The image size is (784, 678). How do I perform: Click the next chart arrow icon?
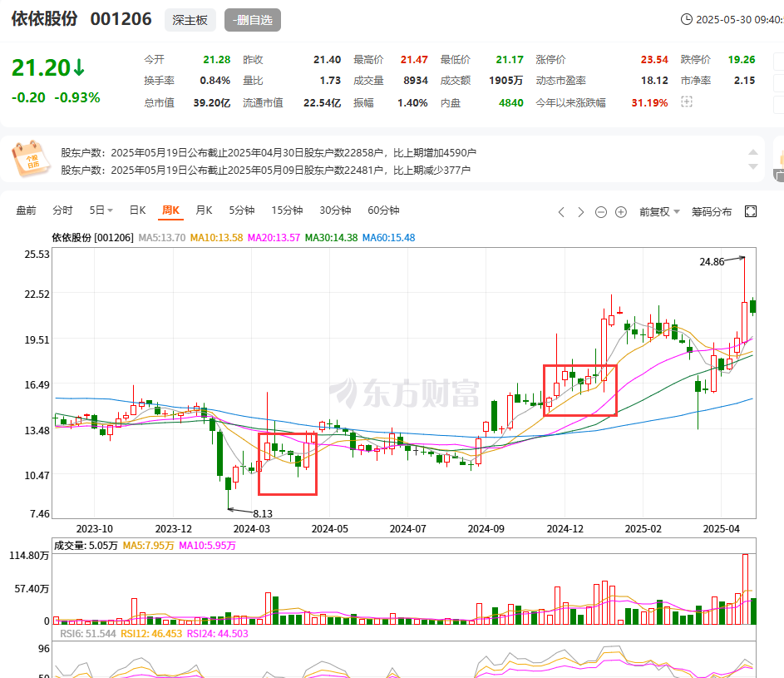click(x=580, y=212)
